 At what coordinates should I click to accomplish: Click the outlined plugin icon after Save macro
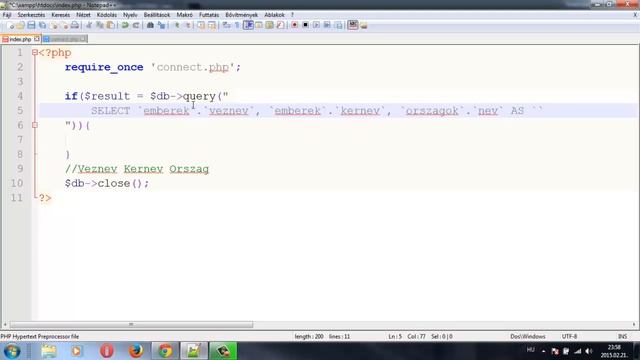click(353, 25)
